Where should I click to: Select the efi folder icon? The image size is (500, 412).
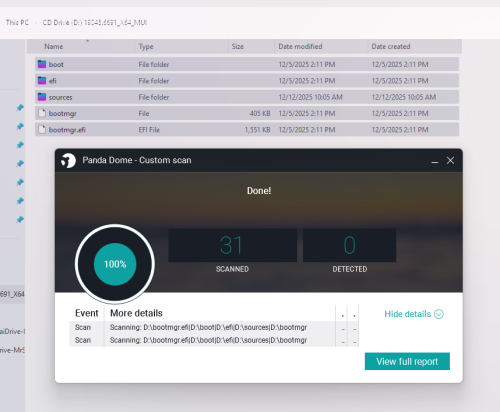coord(42,80)
